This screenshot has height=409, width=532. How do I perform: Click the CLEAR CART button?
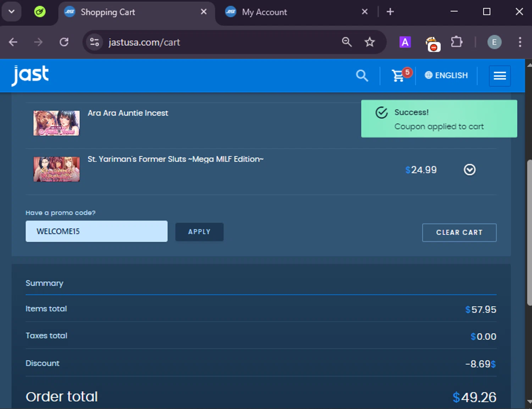pyautogui.click(x=459, y=232)
